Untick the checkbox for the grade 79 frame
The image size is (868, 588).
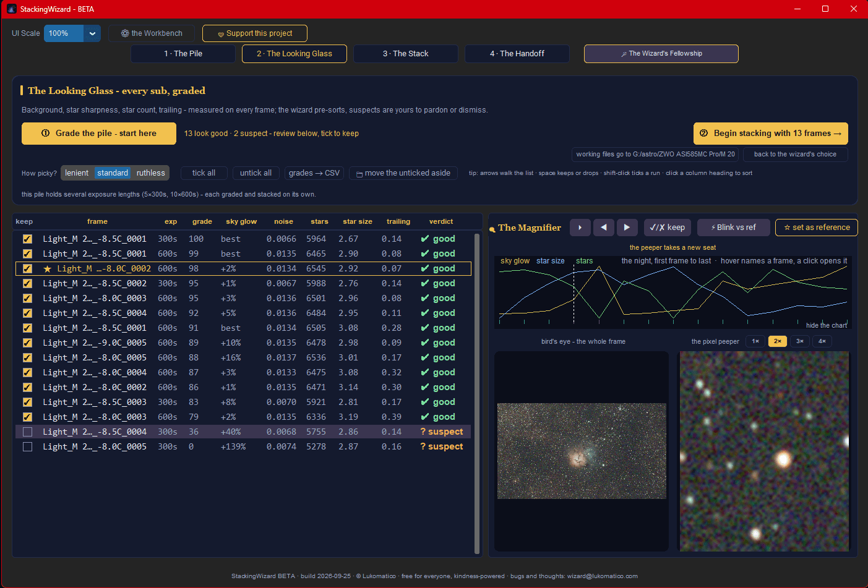[27, 417]
